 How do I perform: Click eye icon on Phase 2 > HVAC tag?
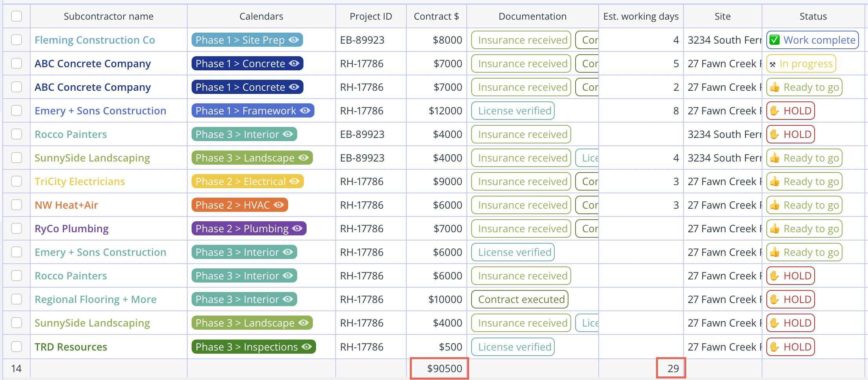(279, 205)
